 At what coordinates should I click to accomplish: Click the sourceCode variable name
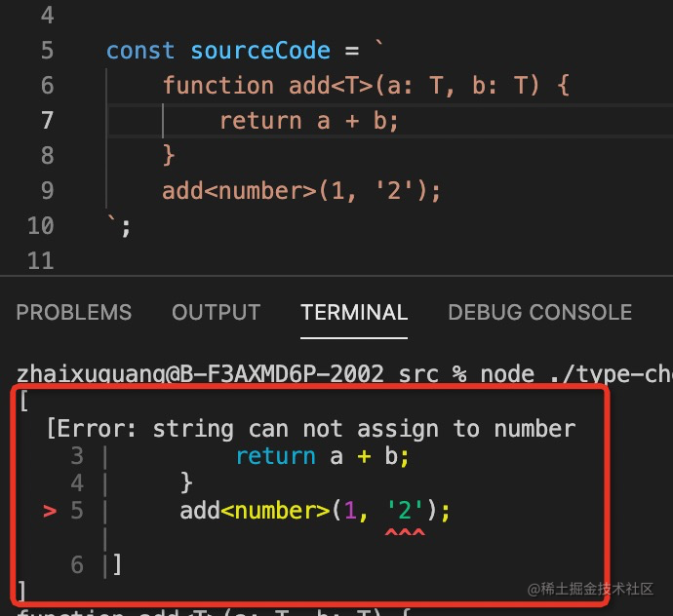point(247,51)
